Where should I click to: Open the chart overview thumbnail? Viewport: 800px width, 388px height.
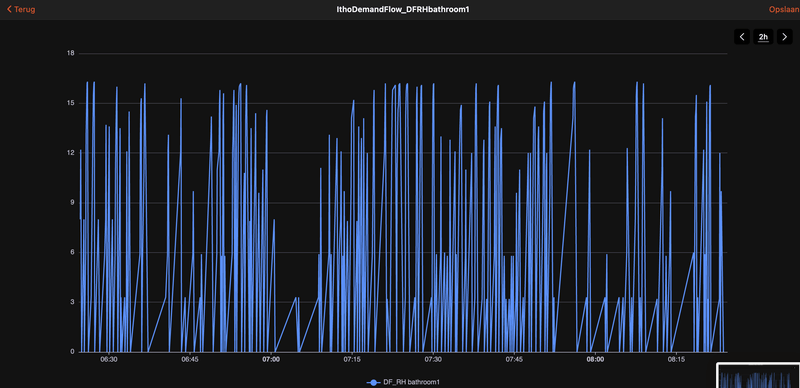click(759, 376)
